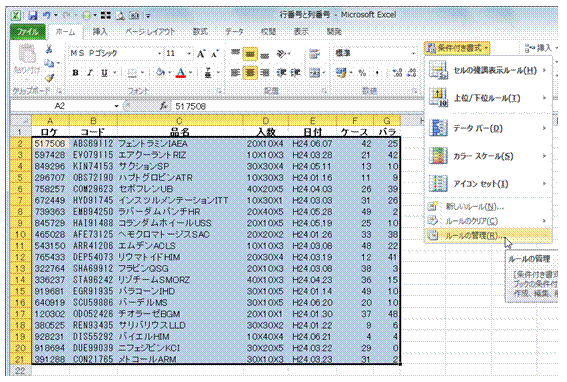The height and width of the screenshot is (382, 567).
Task: Open ルールのクリア submenu
Action: 488,221
